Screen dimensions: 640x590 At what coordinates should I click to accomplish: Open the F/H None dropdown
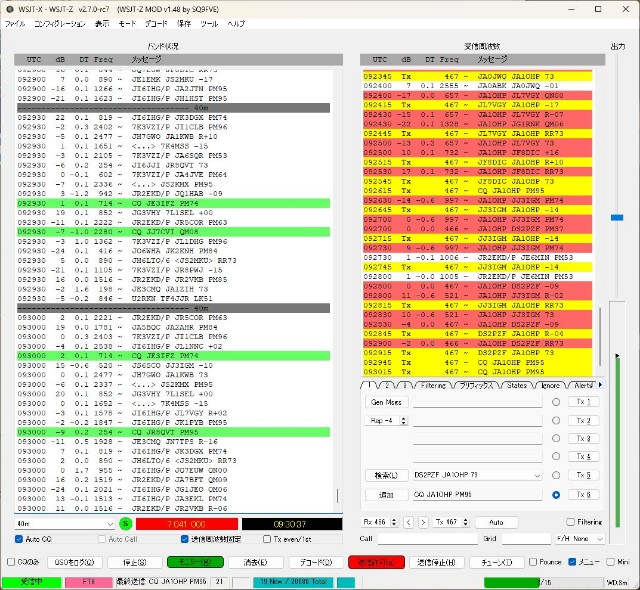(x=580, y=539)
